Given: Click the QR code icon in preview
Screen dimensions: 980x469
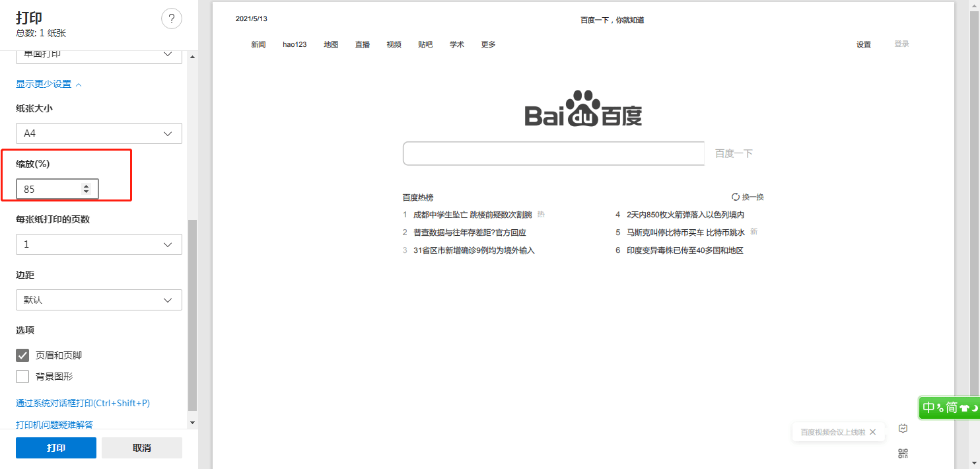Looking at the screenshot, I should 903,453.
